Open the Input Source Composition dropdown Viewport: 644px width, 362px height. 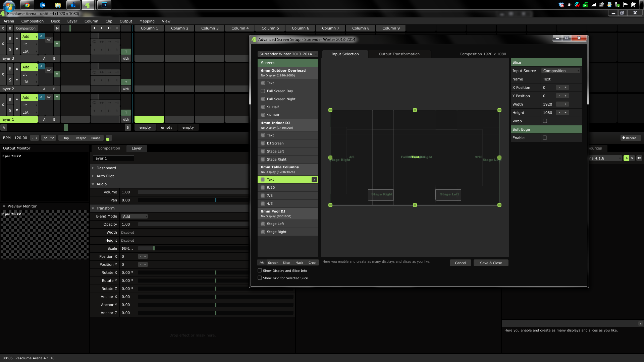(x=561, y=71)
